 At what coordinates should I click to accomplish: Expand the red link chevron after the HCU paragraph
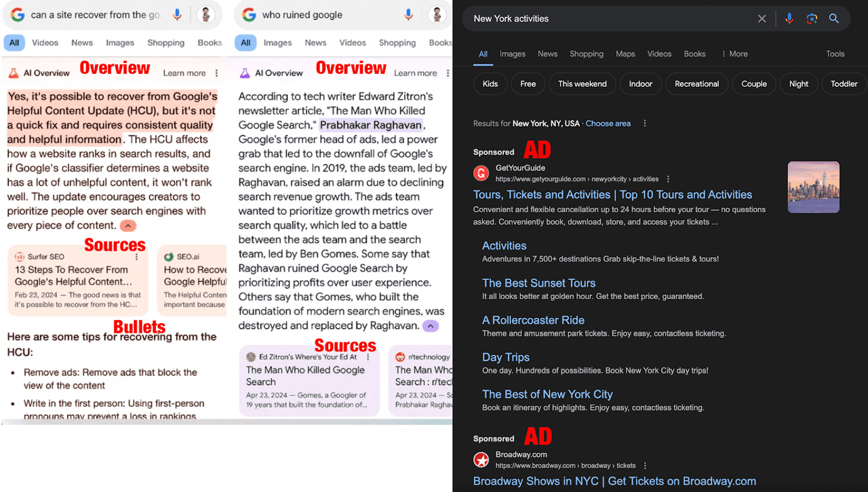click(x=128, y=226)
